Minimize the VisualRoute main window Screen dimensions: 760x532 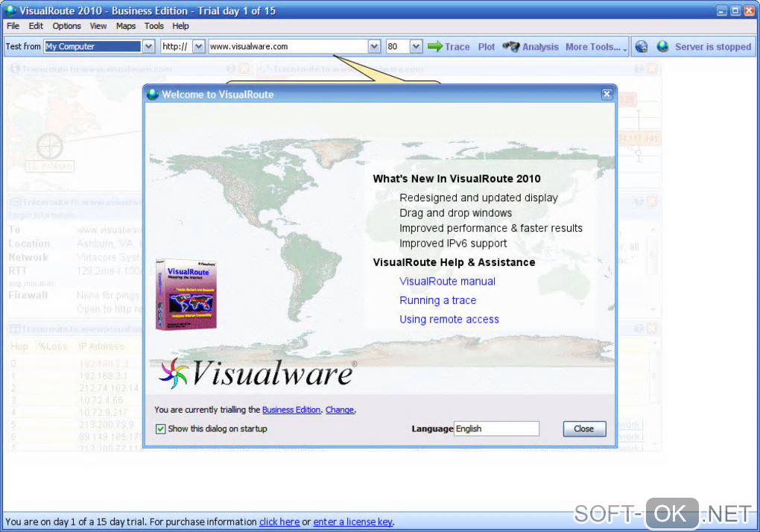pyautogui.click(x=722, y=10)
